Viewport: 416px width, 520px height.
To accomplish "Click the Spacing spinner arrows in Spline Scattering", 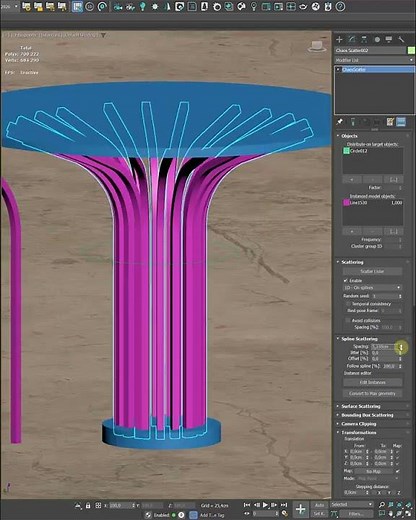I will point(401,347).
